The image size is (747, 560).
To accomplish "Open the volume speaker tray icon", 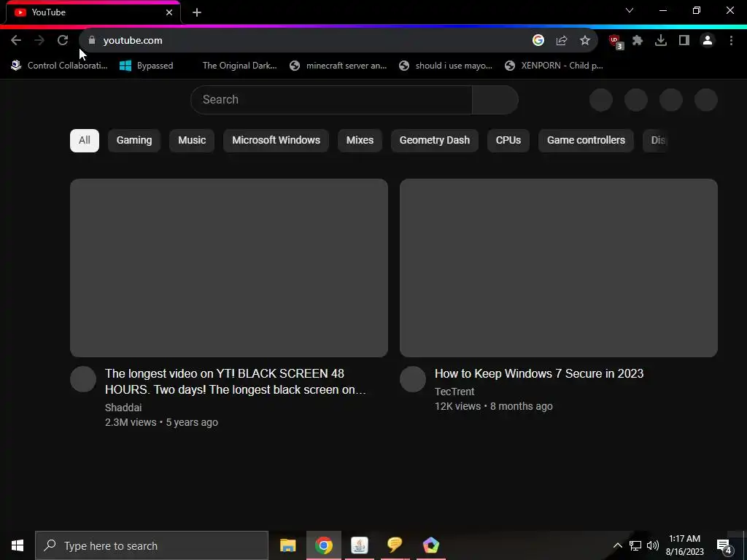I will pyautogui.click(x=653, y=545).
